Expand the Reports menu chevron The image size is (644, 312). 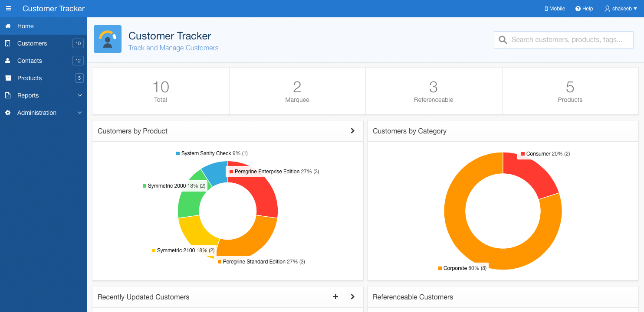coord(80,95)
